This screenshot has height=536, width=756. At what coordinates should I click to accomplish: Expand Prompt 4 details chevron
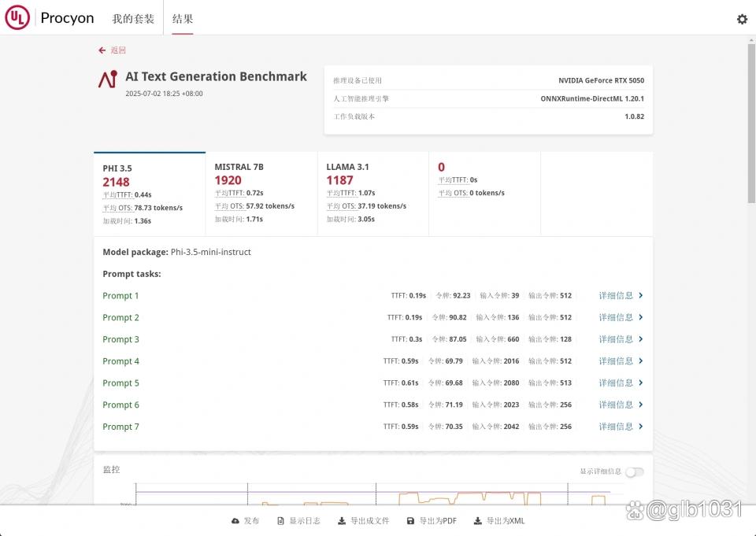pyautogui.click(x=641, y=361)
